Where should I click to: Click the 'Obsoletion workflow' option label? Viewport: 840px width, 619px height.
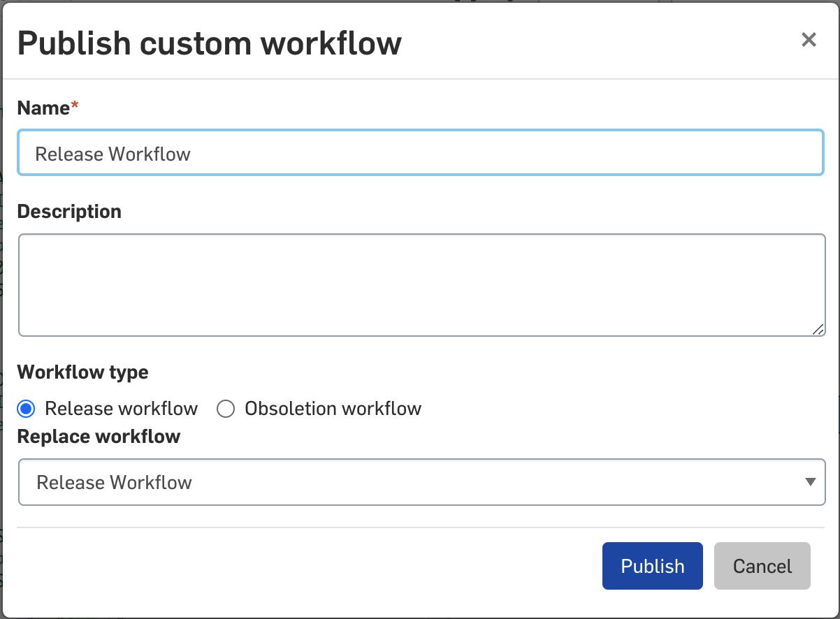click(x=333, y=409)
